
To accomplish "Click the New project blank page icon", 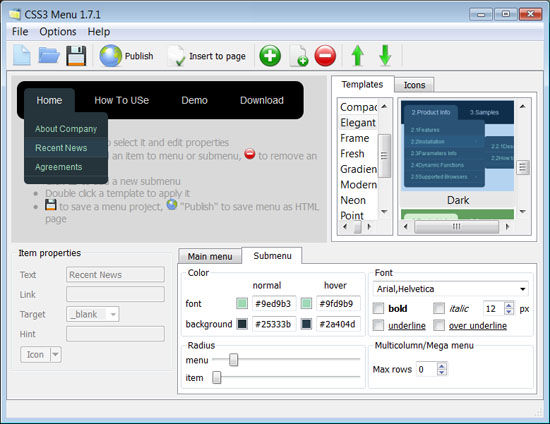I will (22, 55).
